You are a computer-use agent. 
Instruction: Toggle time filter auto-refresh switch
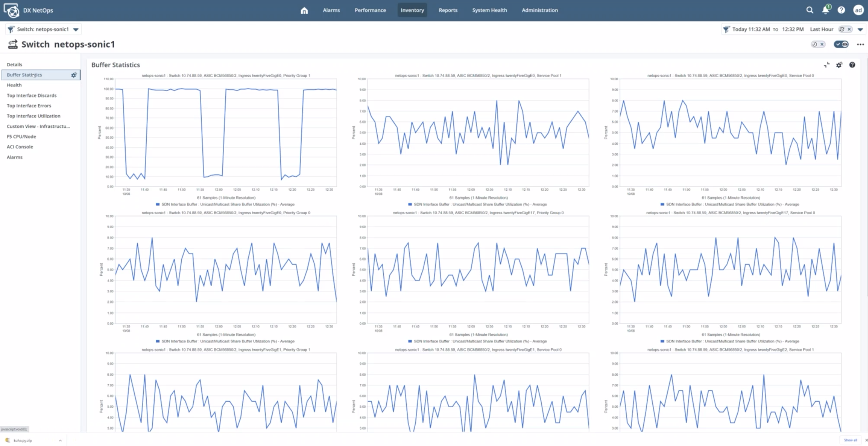[845, 29]
